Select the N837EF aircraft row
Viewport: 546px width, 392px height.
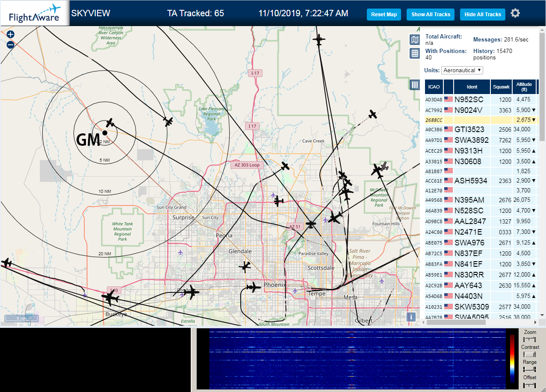481,253
